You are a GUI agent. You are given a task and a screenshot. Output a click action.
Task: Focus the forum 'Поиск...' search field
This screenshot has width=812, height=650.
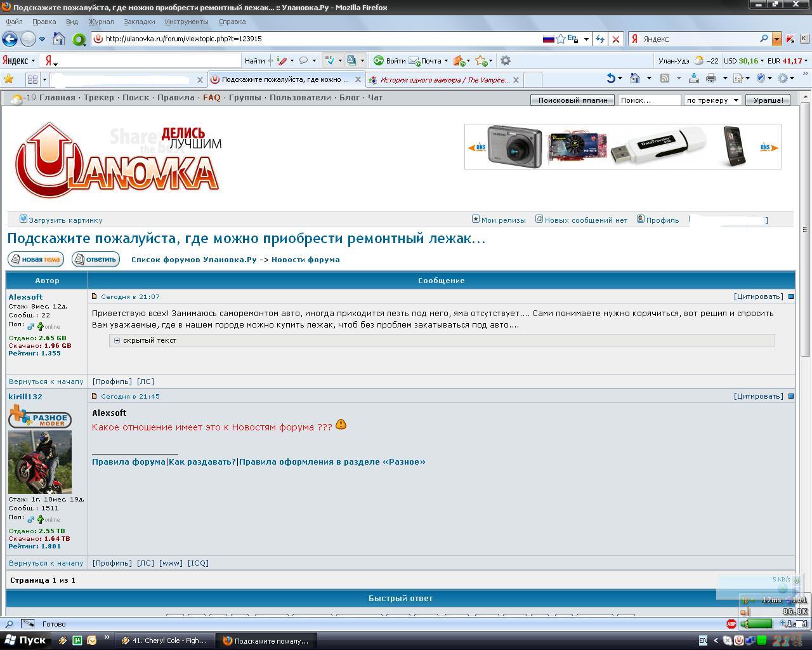pyautogui.click(x=650, y=100)
